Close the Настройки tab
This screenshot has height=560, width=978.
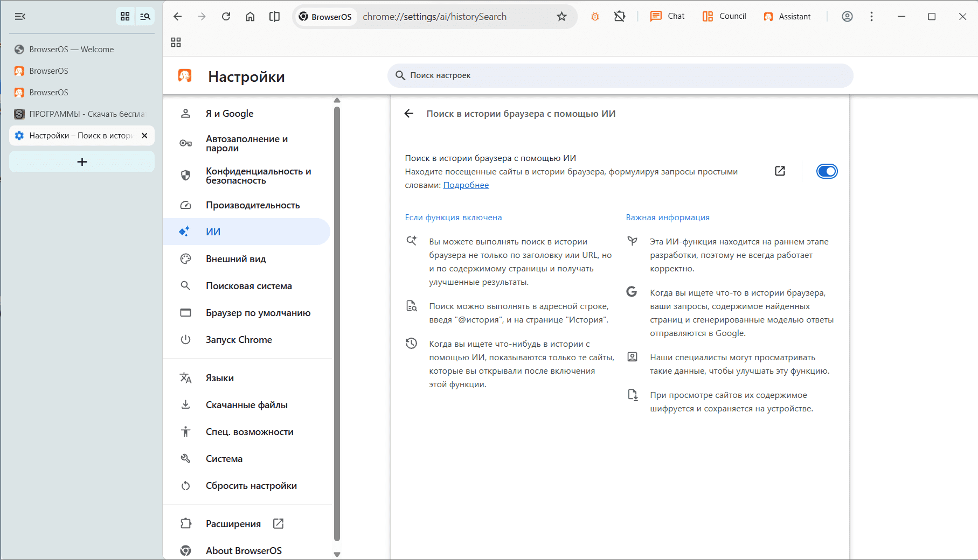(x=144, y=136)
